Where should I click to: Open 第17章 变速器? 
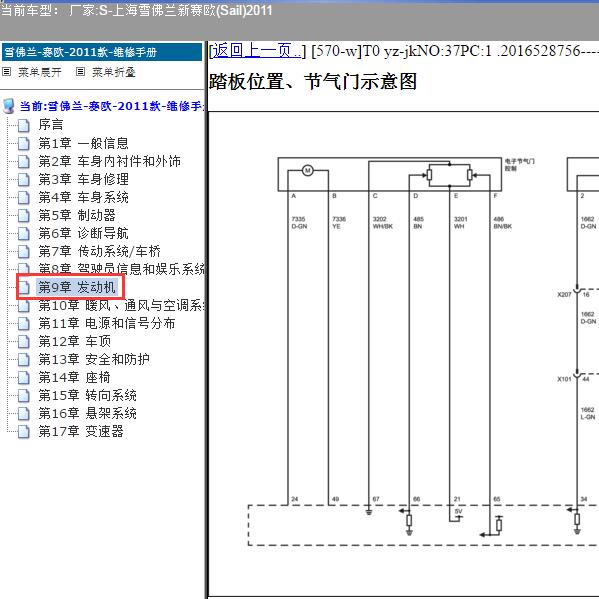click(x=81, y=431)
